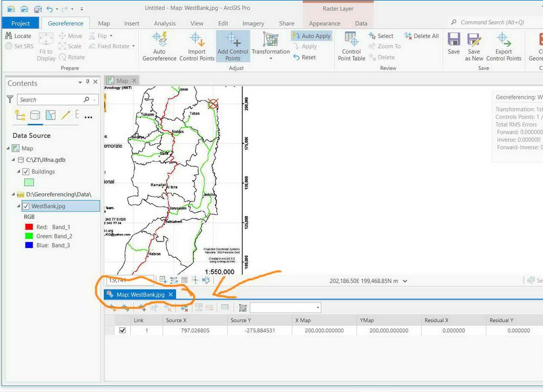Toggle the Link 1 control point checkbox
Viewport: 543px width, 392px height.
[122, 331]
